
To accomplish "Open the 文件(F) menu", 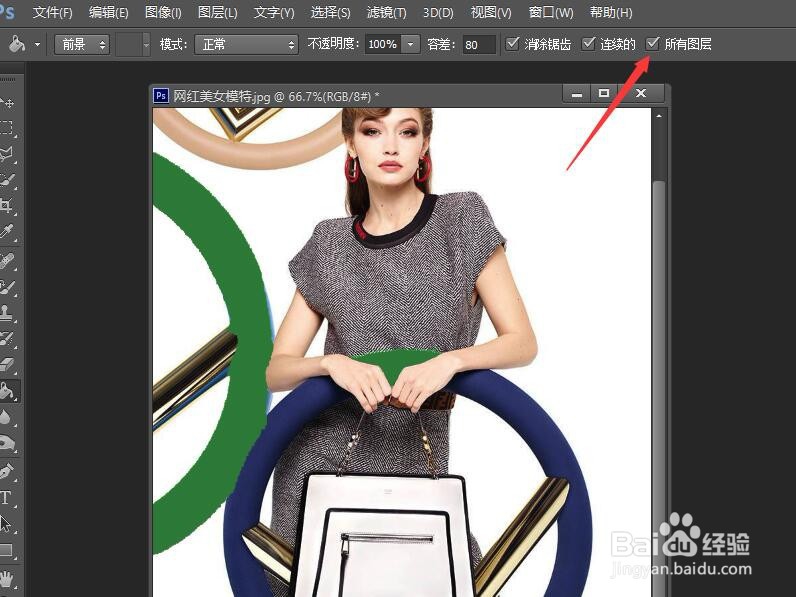I will click(x=52, y=12).
